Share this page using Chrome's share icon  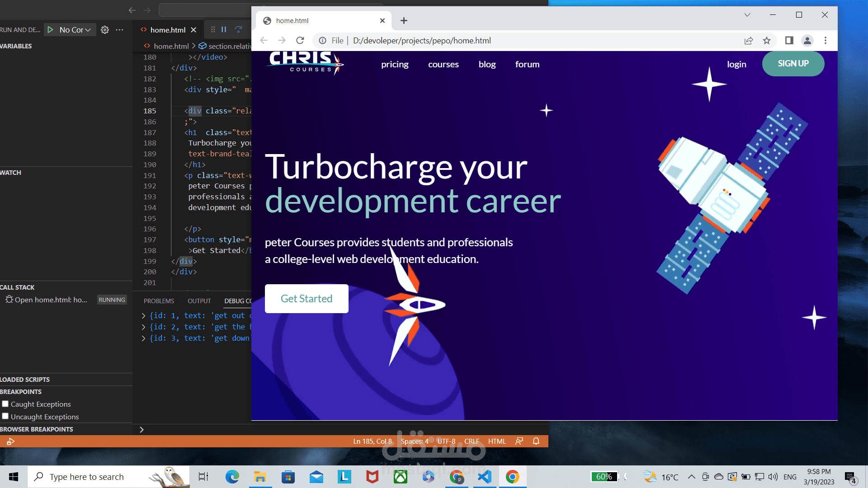(x=749, y=41)
